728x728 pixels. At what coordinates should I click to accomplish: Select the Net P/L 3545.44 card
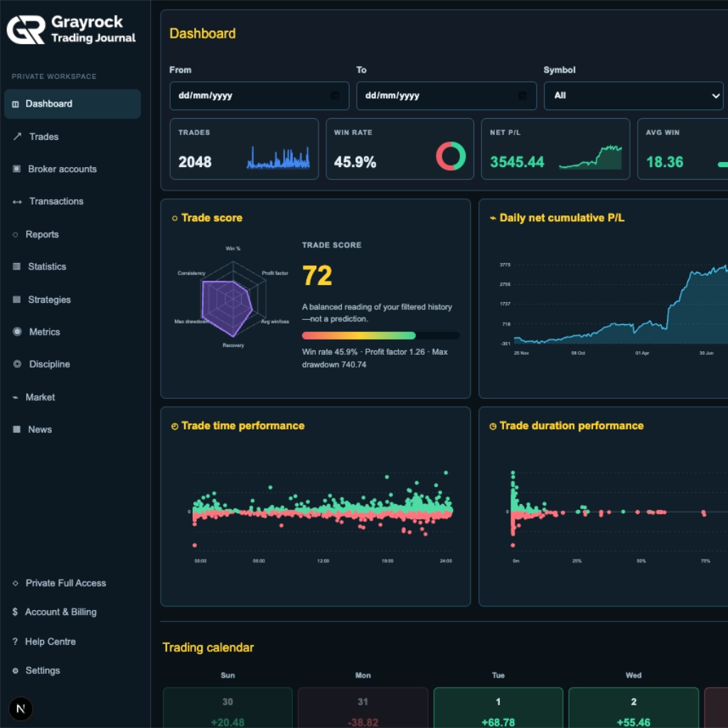[555, 149]
